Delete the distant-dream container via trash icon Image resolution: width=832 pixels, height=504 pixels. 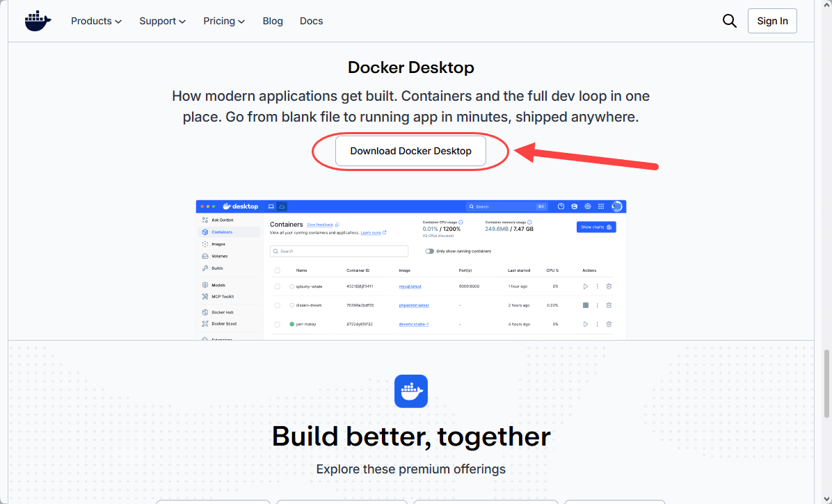[609, 305]
